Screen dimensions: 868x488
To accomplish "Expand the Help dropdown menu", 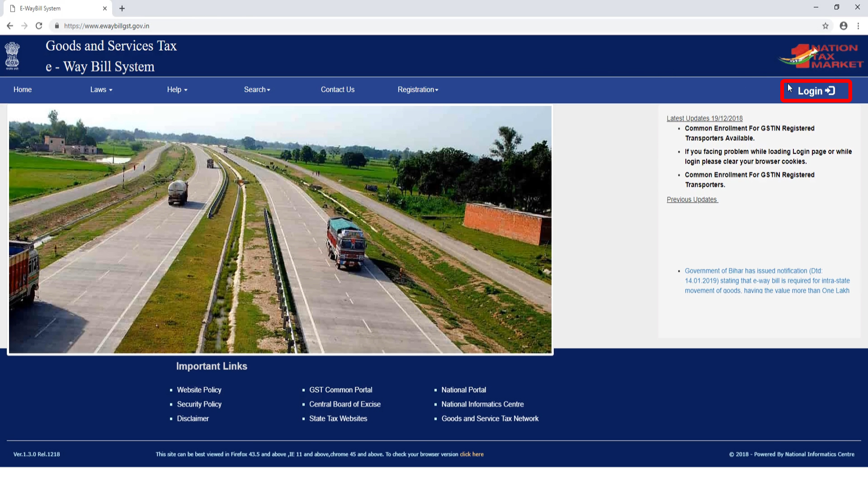I will 177,89.
